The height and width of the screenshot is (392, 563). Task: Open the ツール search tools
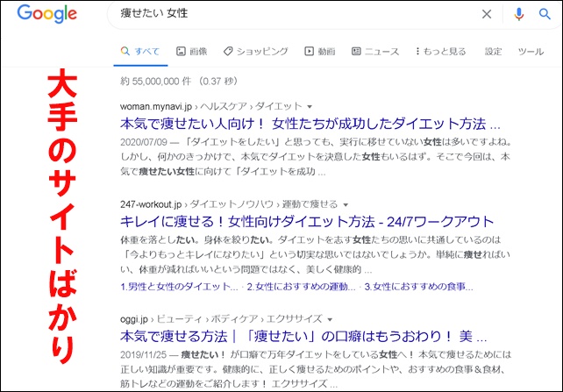click(x=531, y=52)
